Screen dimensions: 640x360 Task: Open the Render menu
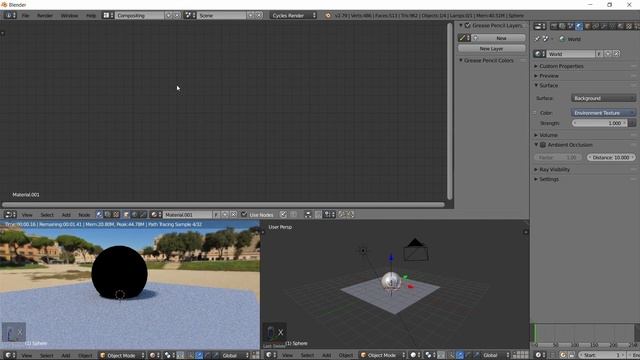point(45,16)
